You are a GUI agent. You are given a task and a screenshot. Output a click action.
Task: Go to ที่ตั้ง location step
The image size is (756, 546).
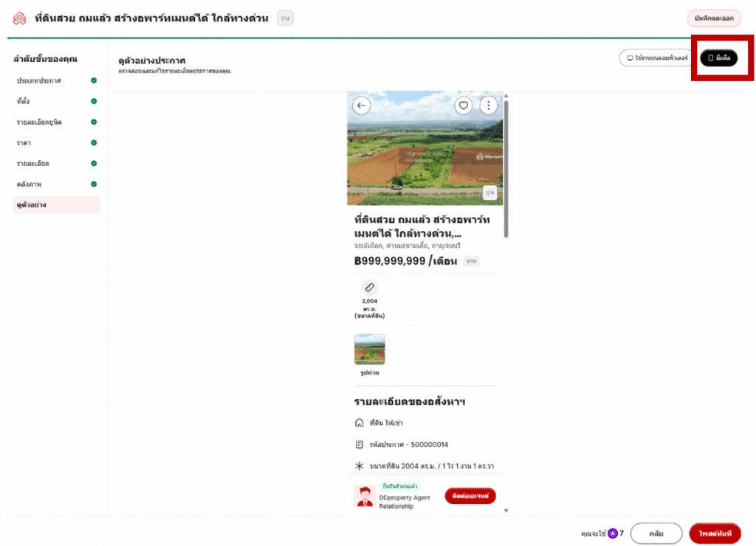[x=24, y=101]
